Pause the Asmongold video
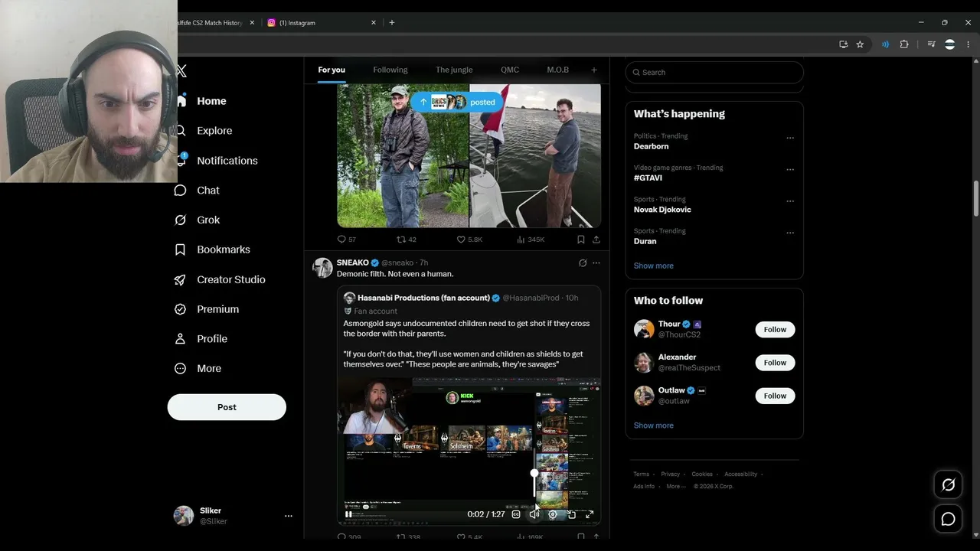Screen dimensions: 980x551 point(348,514)
